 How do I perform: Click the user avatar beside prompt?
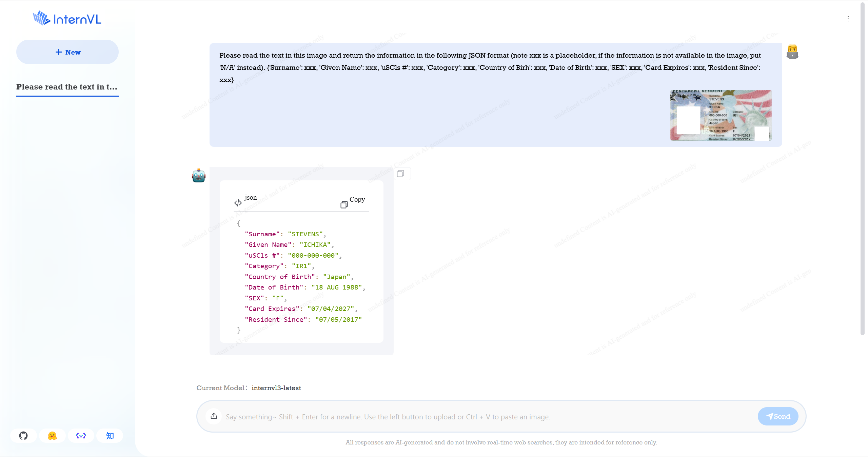792,52
